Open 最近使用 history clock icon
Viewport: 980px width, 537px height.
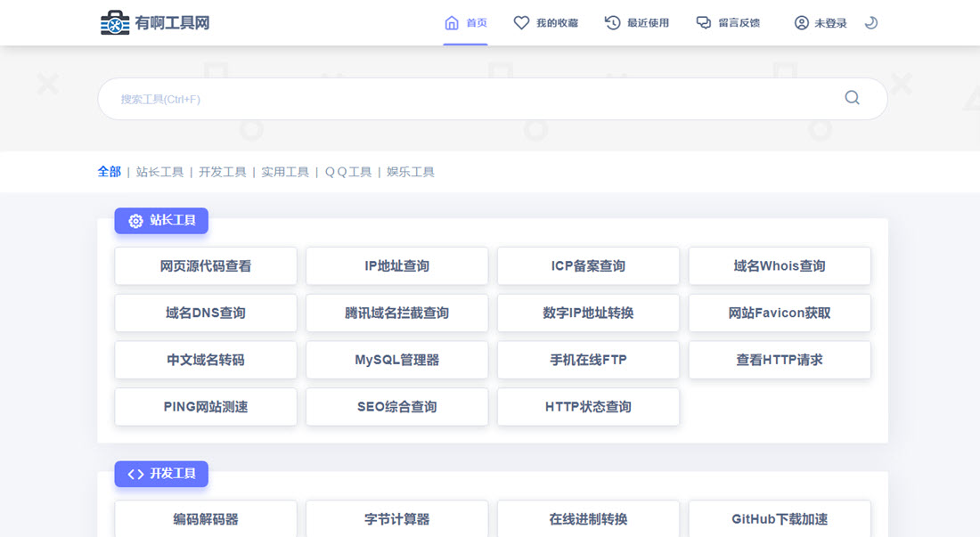613,23
